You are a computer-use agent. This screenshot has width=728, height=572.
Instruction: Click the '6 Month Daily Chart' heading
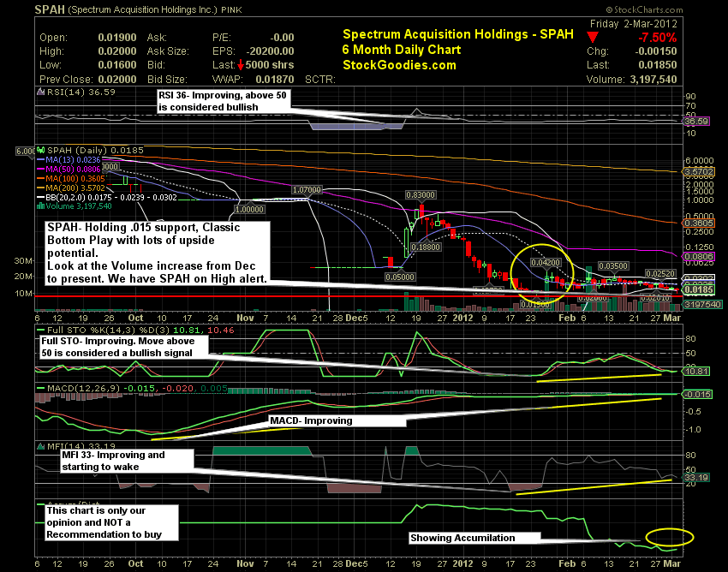click(402, 50)
